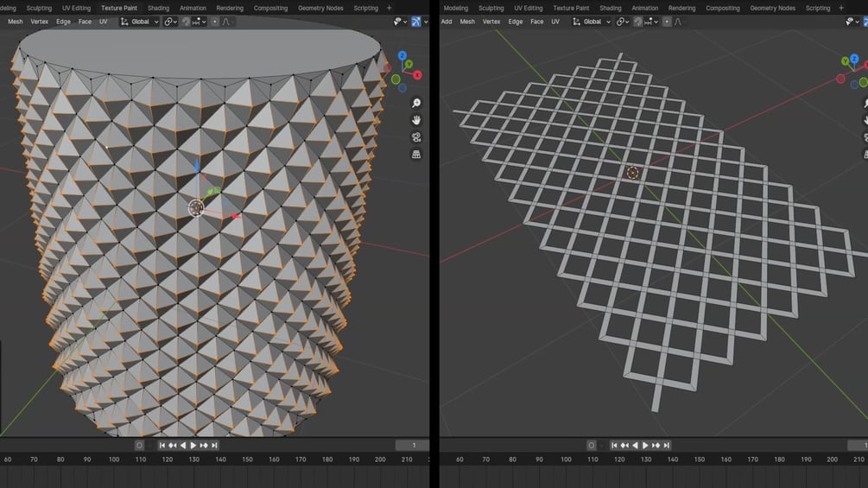
Task: Play animation forward in left timeline
Action: tap(193, 446)
